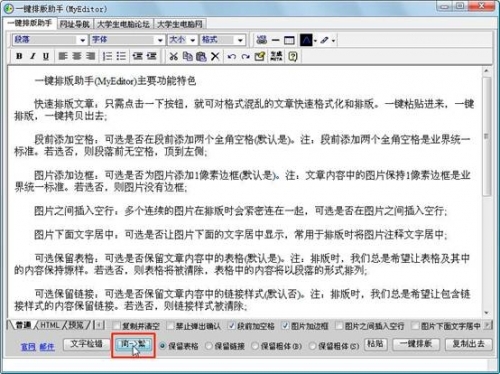Screen dimensions: 500x374
Task: Click the 粘贴 paste button
Action: pyautogui.click(x=376, y=344)
